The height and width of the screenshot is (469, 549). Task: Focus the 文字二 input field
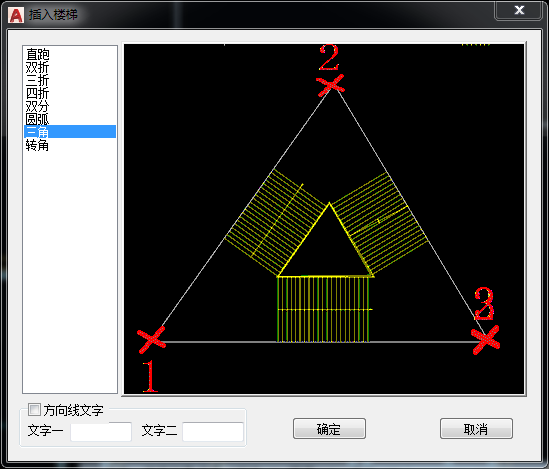click(x=213, y=432)
